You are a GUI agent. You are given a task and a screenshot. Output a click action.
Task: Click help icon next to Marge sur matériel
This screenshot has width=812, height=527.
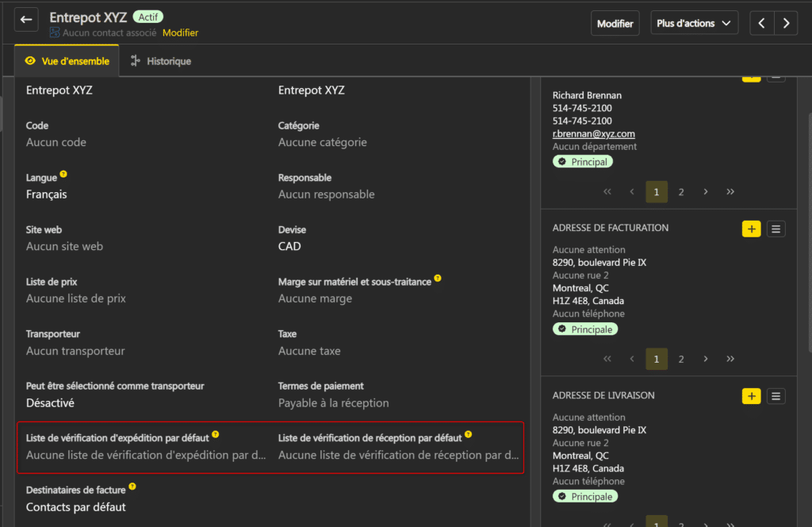438,279
